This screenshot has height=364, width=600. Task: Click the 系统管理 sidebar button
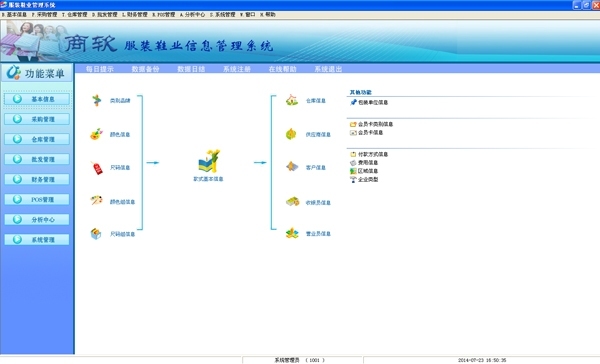[x=37, y=240]
